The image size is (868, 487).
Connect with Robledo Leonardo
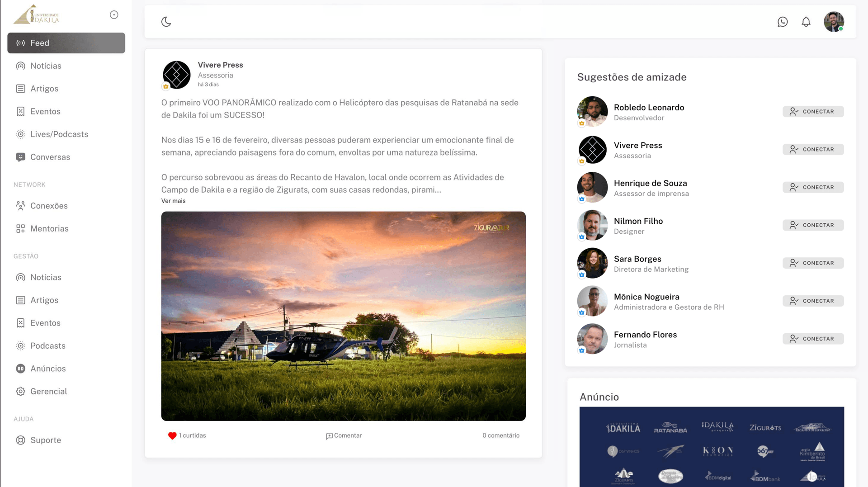(x=813, y=112)
